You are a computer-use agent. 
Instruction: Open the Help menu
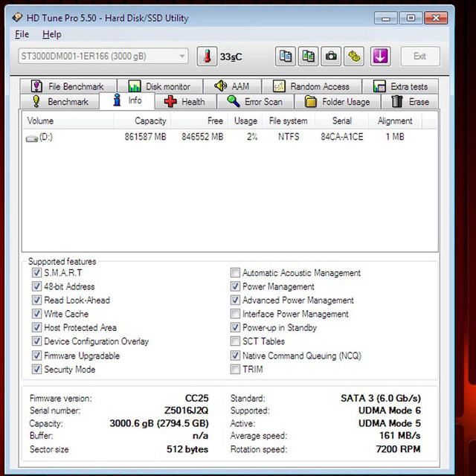[x=51, y=34]
